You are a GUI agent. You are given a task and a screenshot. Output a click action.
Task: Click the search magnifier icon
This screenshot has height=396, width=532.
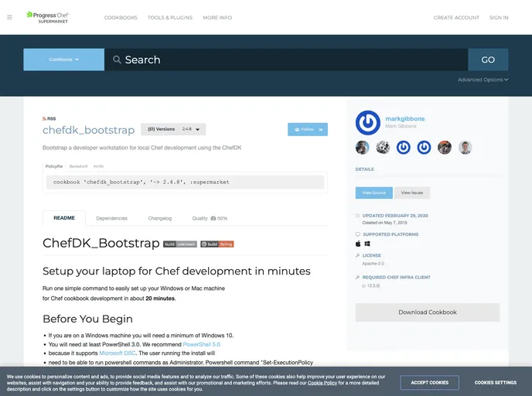point(117,60)
